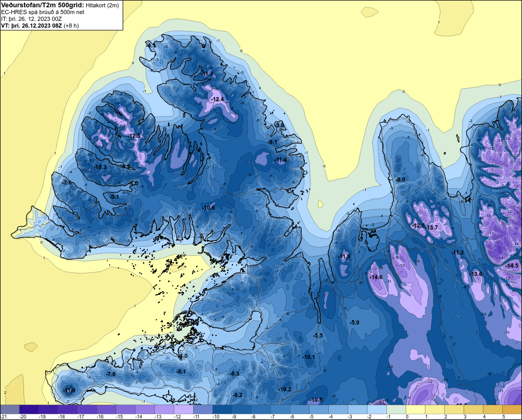
Task: Click the pale green legend swatch above -1
Action: [396, 410]
